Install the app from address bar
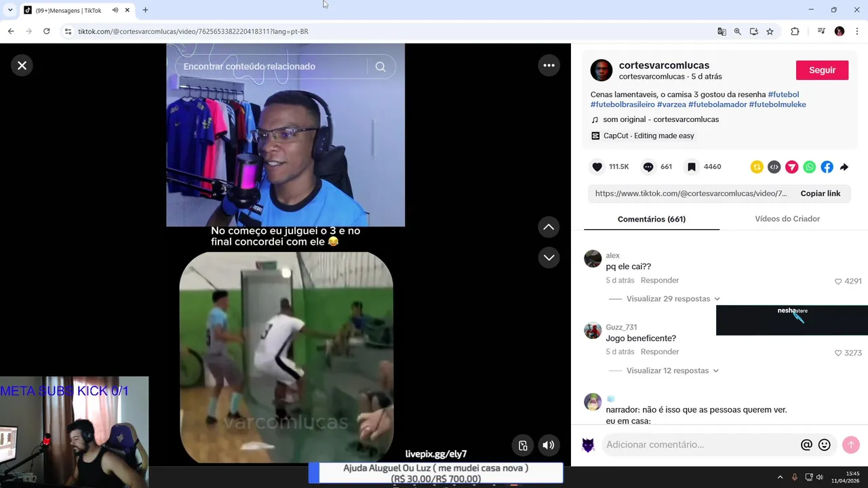The height and width of the screenshot is (488, 868). click(x=753, y=31)
